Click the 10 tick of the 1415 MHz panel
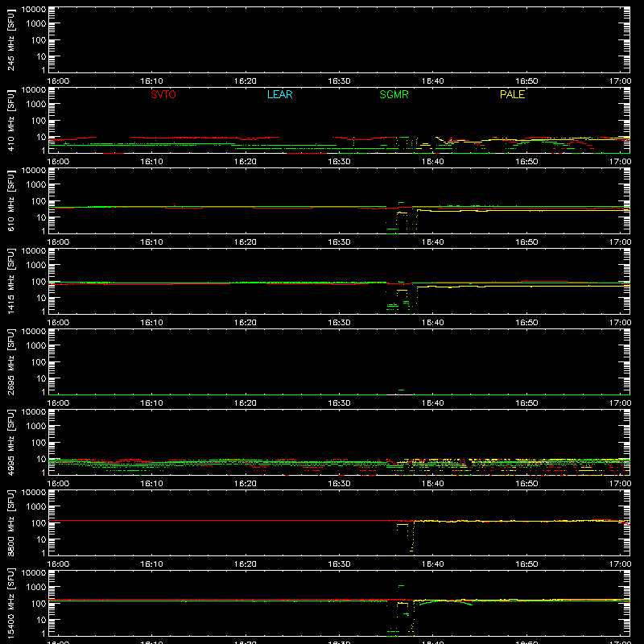644x644 pixels. click(41, 298)
